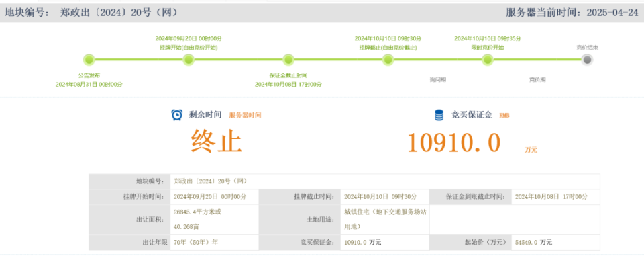Screen dimensions: 644x256
Task: Click the 竞价期 label on the timeline
Action: pos(537,79)
